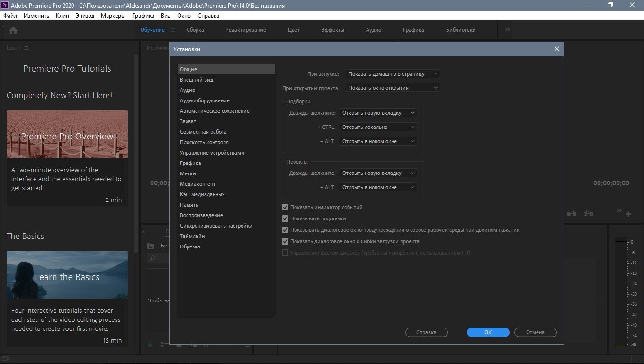This screenshot has width=644, height=364.
Task: Open the При запуске dropdown
Action: pyautogui.click(x=392, y=74)
